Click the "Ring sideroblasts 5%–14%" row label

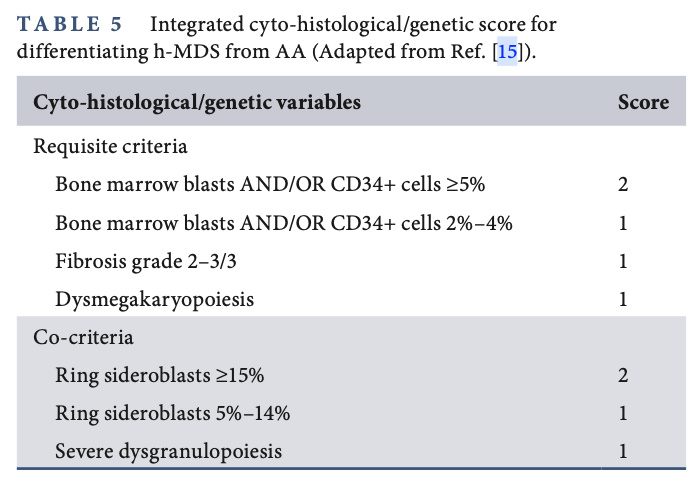pyautogui.click(x=173, y=413)
